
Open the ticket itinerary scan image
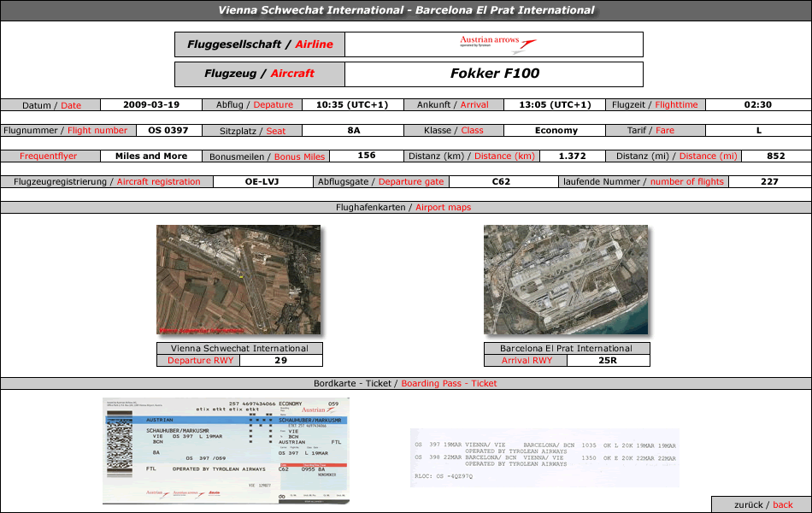(x=544, y=457)
